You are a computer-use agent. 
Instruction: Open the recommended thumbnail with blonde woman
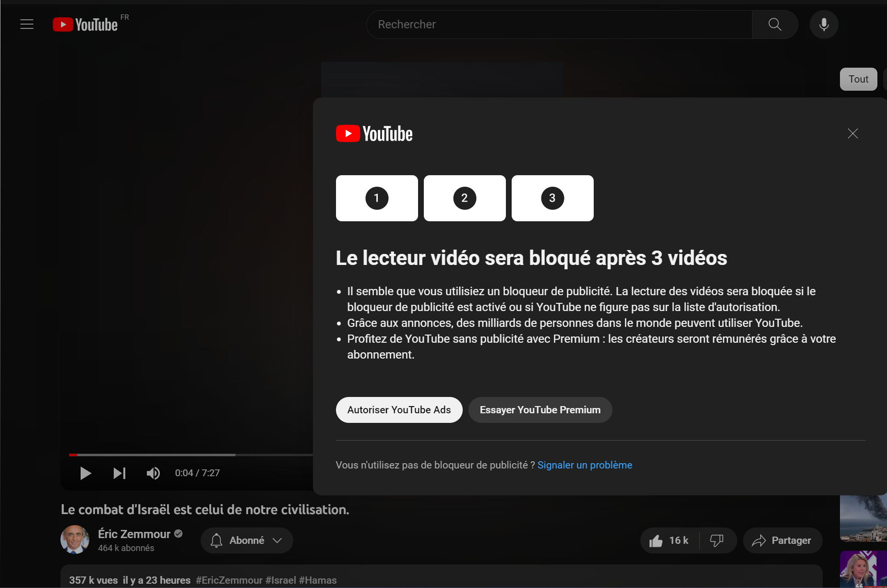point(863,569)
